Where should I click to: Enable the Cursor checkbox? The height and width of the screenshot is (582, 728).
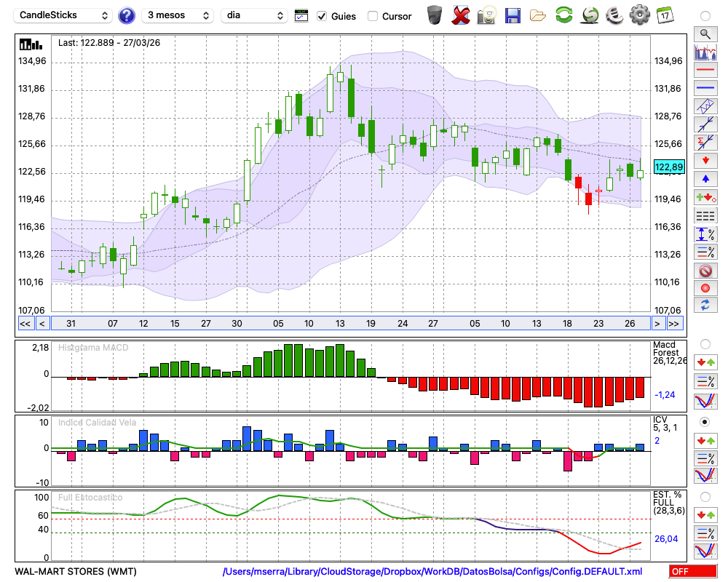[x=373, y=16]
